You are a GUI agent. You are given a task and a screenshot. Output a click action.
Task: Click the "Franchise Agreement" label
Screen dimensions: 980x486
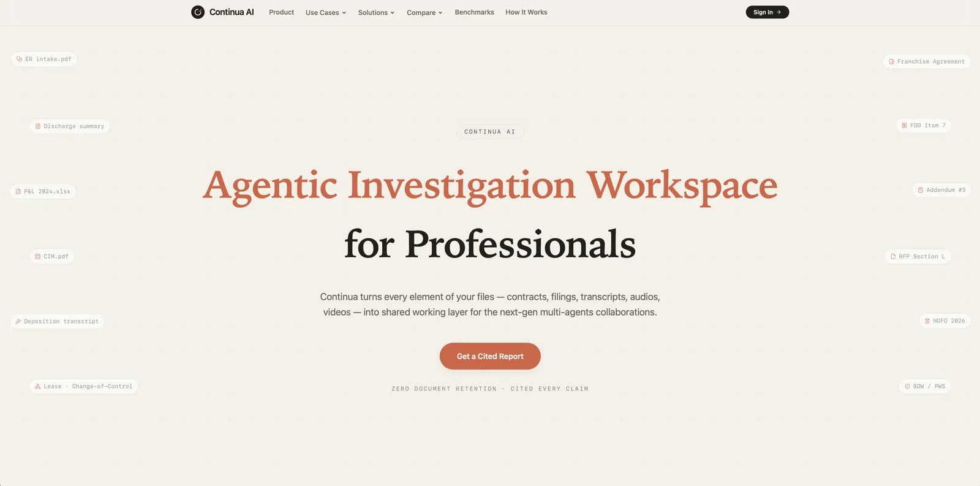[931, 62]
